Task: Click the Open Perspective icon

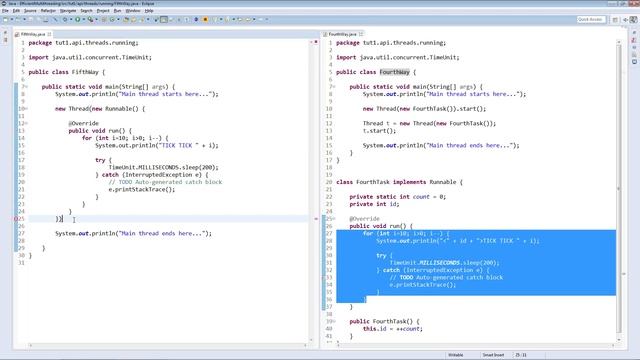Action: tap(615, 20)
